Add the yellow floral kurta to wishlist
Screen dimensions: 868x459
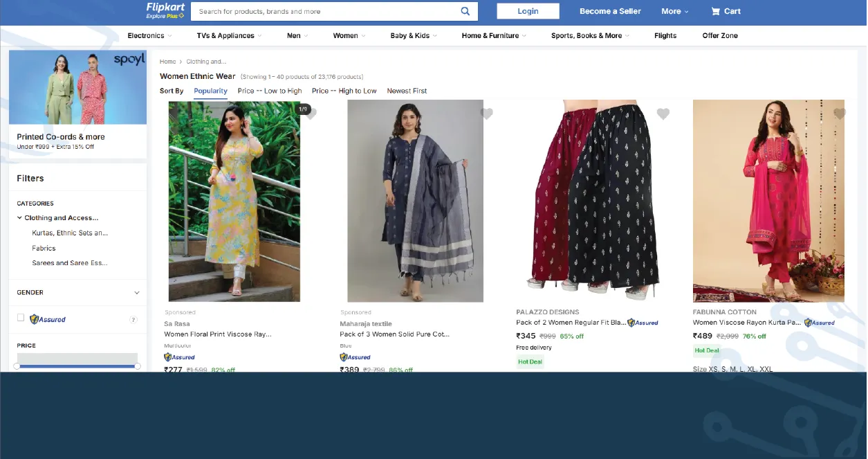point(310,114)
